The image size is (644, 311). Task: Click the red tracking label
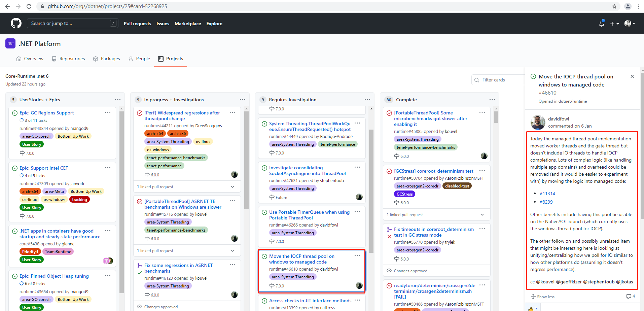click(79, 200)
